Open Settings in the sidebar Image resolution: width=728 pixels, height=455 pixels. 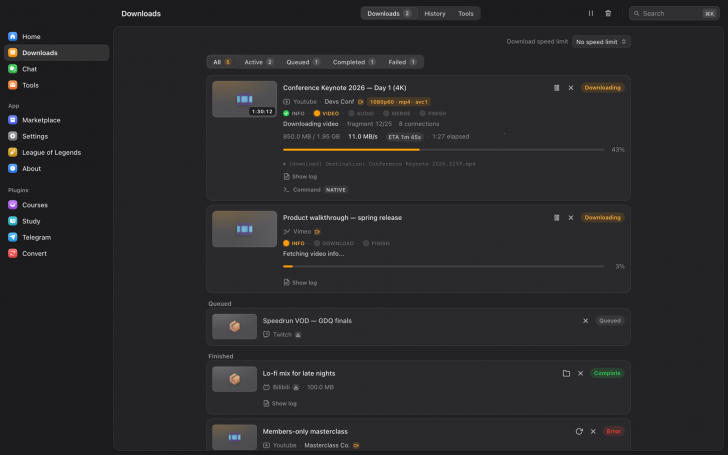(x=57, y=136)
